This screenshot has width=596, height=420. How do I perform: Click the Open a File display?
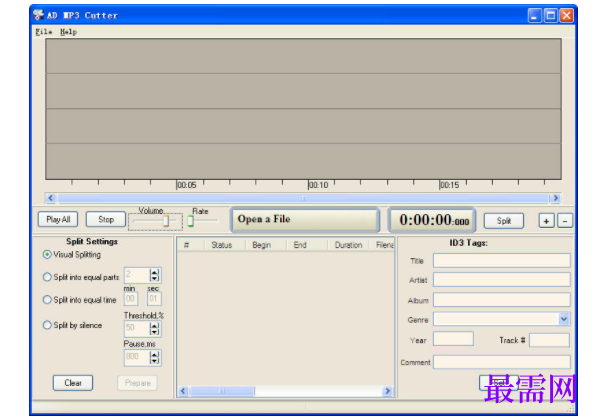(x=305, y=220)
